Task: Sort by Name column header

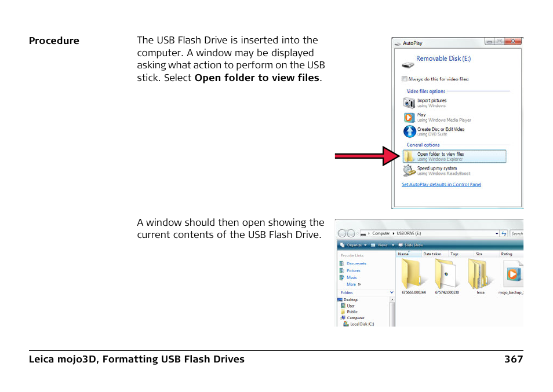Action: pyautogui.click(x=409, y=254)
